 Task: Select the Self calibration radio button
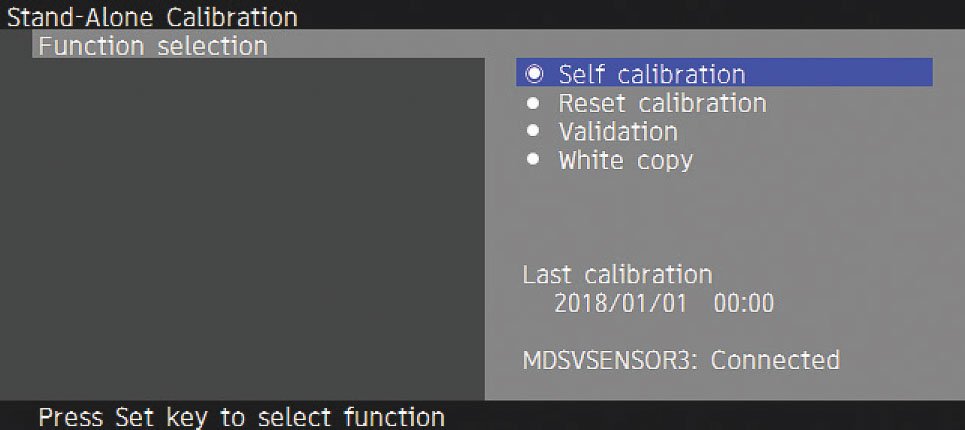click(x=535, y=74)
